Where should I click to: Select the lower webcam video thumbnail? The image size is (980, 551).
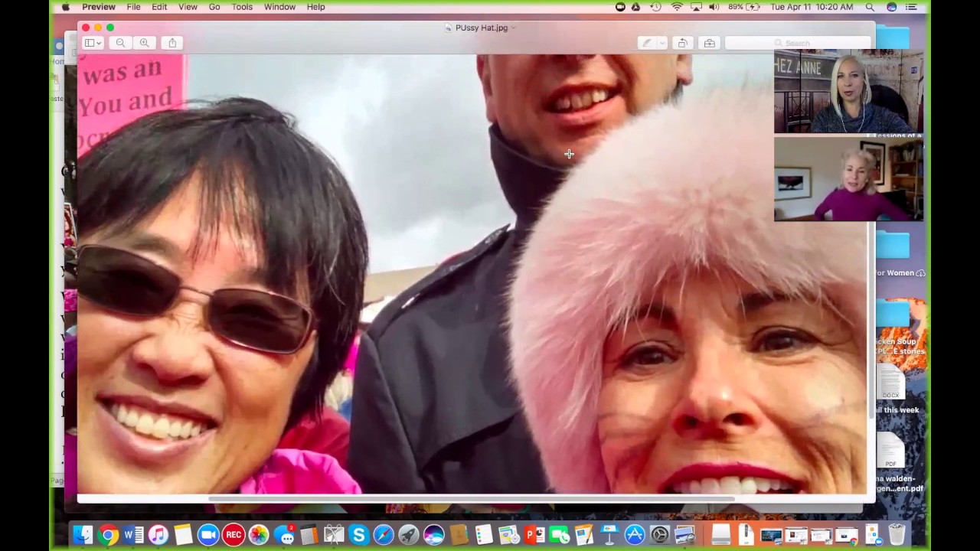click(x=848, y=179)
